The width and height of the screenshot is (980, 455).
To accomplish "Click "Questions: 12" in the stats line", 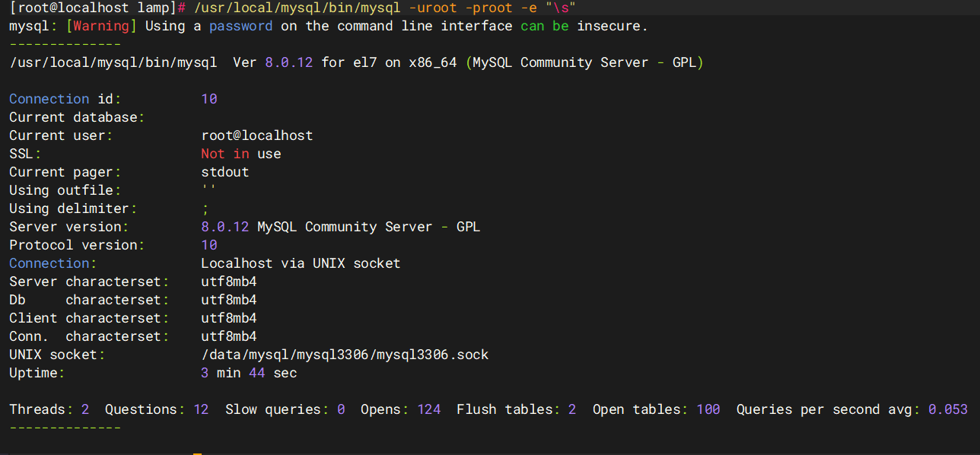I will click(157, 409).
